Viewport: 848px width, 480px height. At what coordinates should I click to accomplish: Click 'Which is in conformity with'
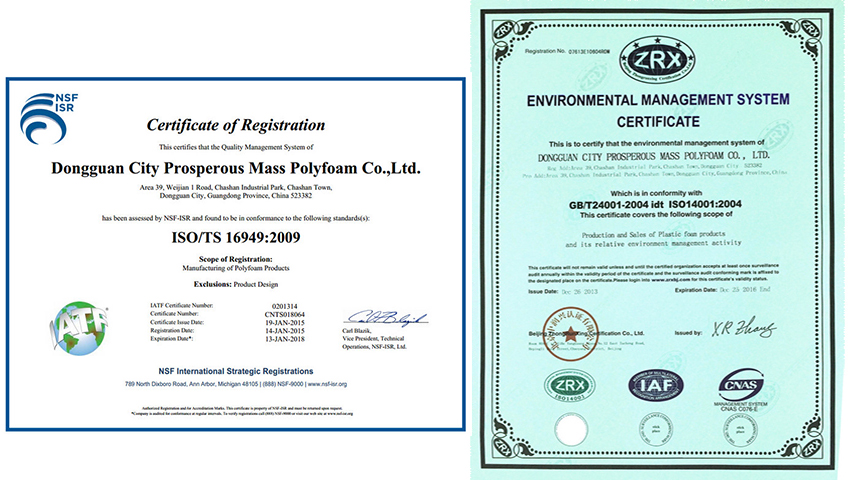tap(656, 193)
